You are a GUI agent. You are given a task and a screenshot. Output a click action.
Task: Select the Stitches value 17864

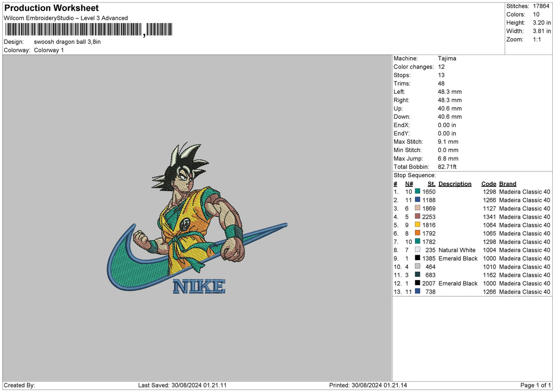click(541, 6)
